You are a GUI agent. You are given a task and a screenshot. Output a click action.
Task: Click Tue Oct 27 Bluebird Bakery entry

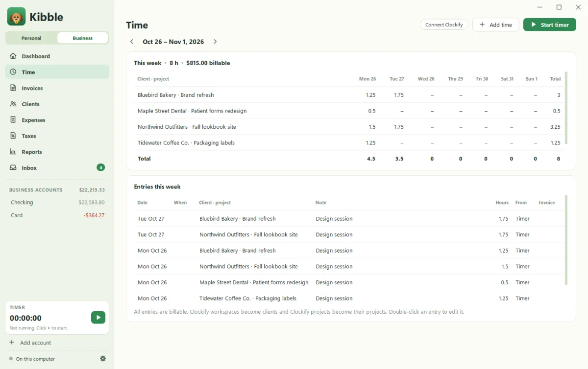coord(349,219)
